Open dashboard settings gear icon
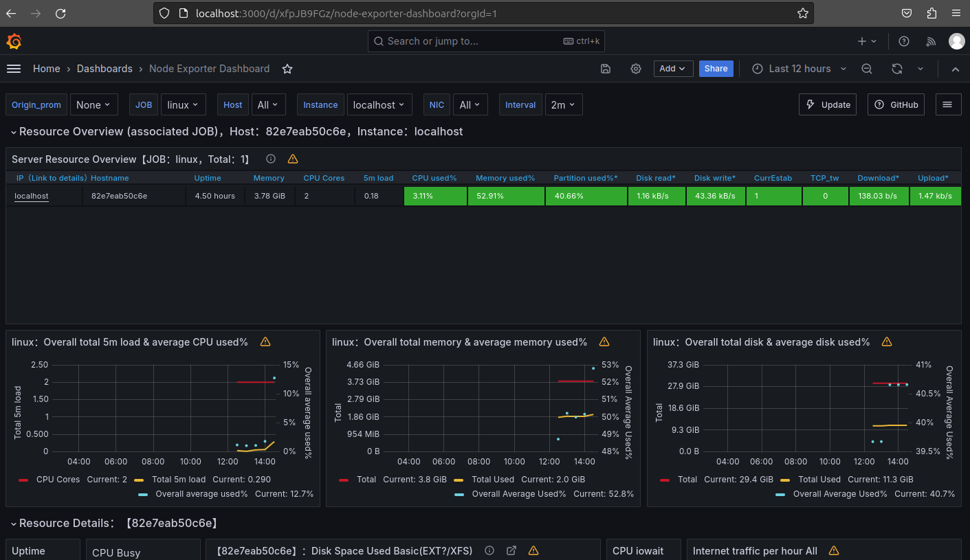The height and width of the screenshot is (560, 970). click(636, 69)
